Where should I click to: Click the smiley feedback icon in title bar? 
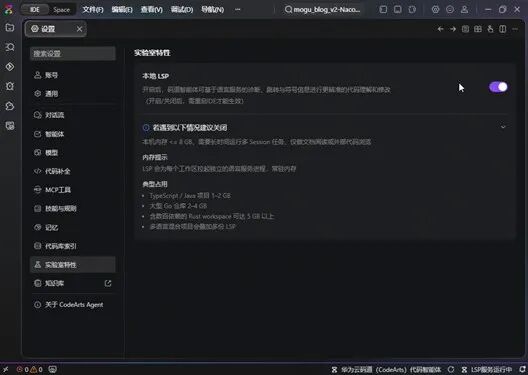[x=450, y=9]
